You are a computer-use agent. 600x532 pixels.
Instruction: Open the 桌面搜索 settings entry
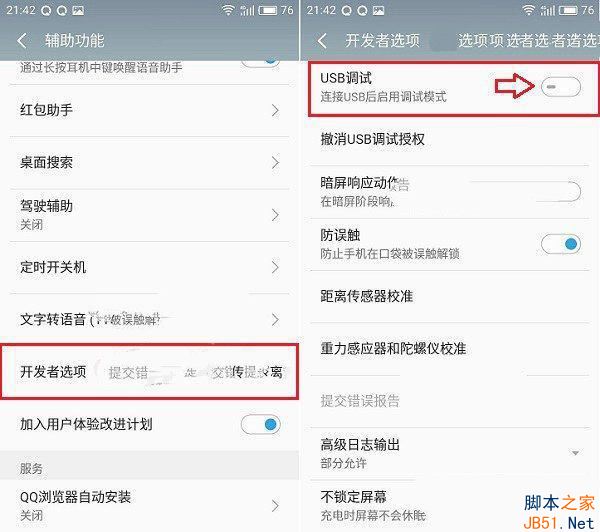click(x=150, y=163)
